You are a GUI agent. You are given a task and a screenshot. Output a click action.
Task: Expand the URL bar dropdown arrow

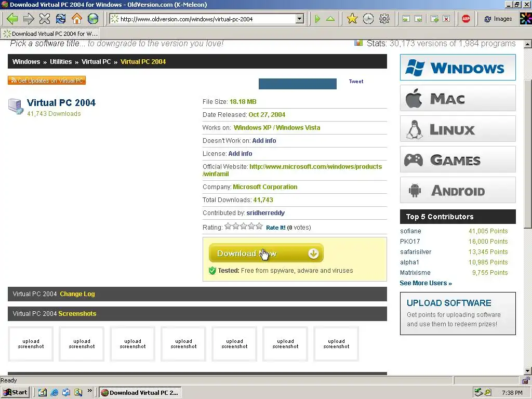coord(300,19)
